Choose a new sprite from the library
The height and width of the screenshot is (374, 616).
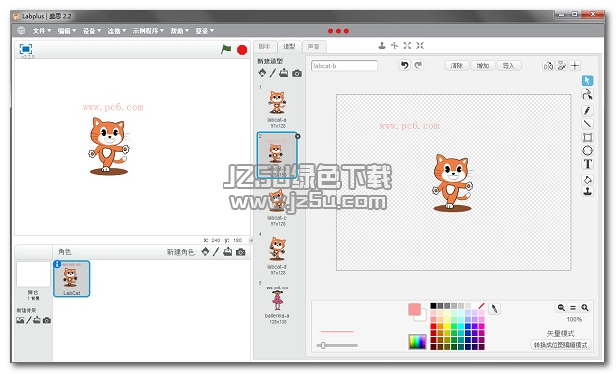205,252
